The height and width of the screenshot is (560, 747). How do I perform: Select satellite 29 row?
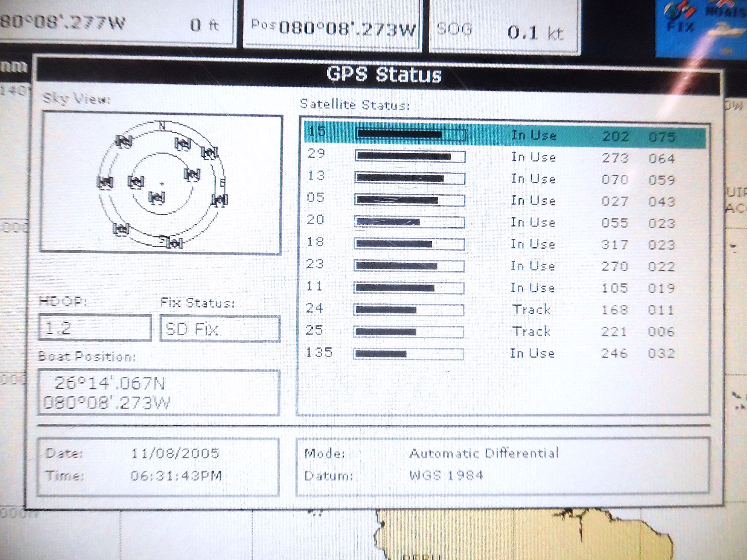click(x=505, y=157)
